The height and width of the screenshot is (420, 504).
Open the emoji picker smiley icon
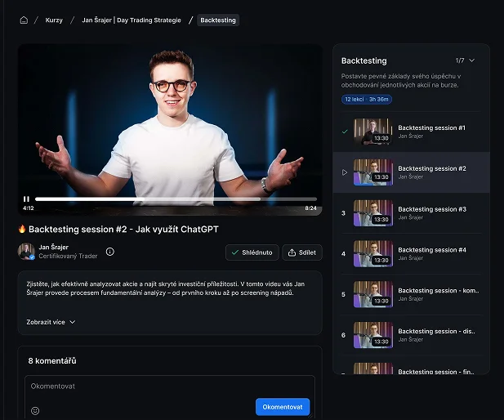pyautogui.click(x=35, y=411)
